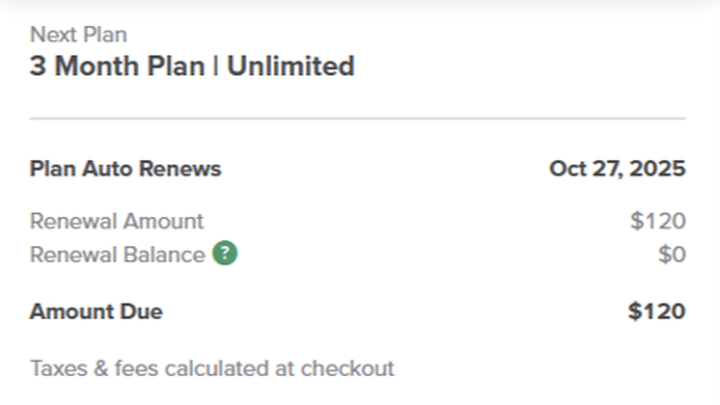Click the word Unlimited in the heading
Image resolution: width=720 pixels, height=405 pixels.
click(291, 67)
